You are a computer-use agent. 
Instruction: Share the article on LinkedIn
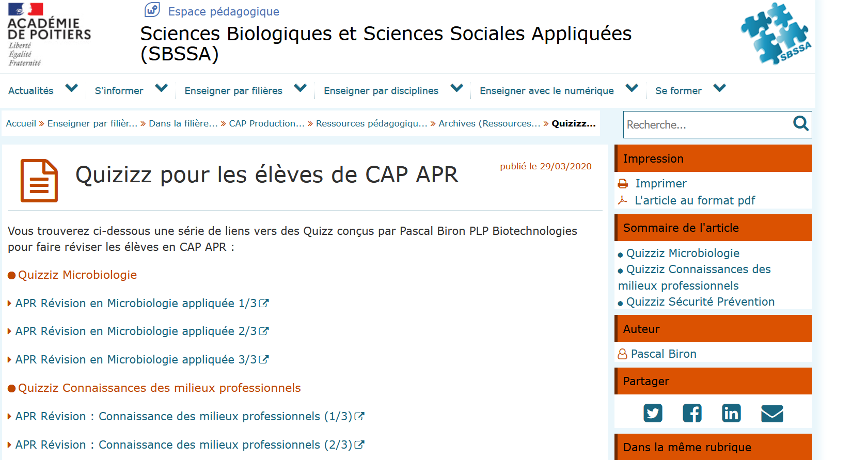tap(731, 413)
